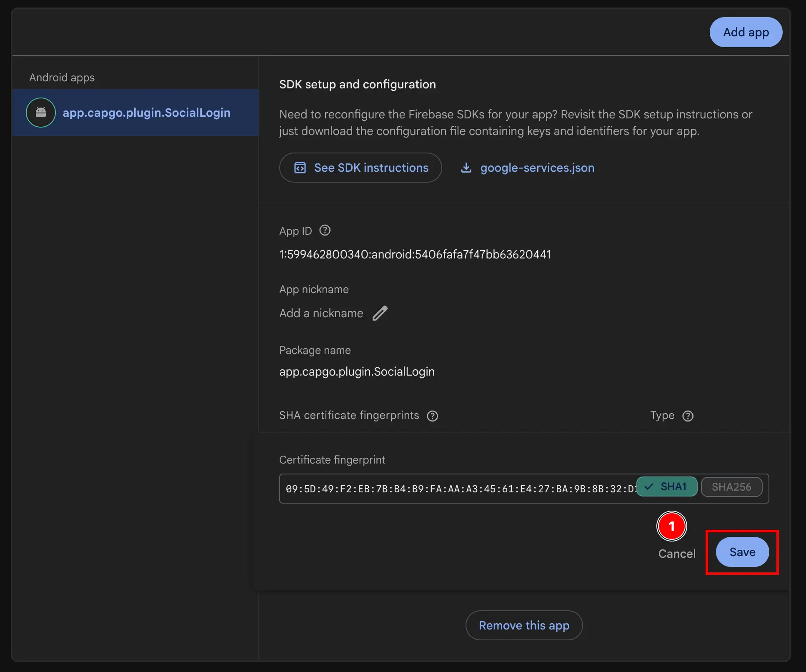Click the Android robot app icon
The image size is (806, 672).
(x=40, y=113)
